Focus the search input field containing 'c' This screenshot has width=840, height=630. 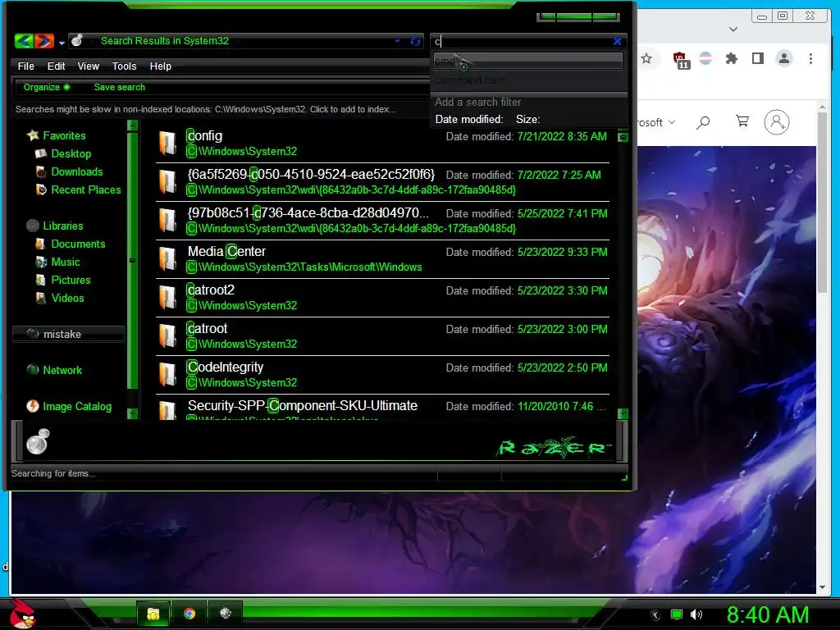[523, 42]
